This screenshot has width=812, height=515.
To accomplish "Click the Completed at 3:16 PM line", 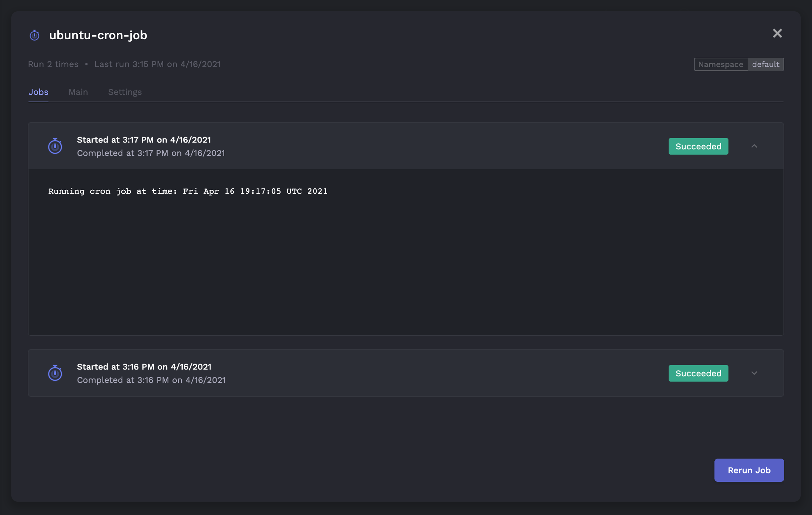I will (x=152, y=380).
